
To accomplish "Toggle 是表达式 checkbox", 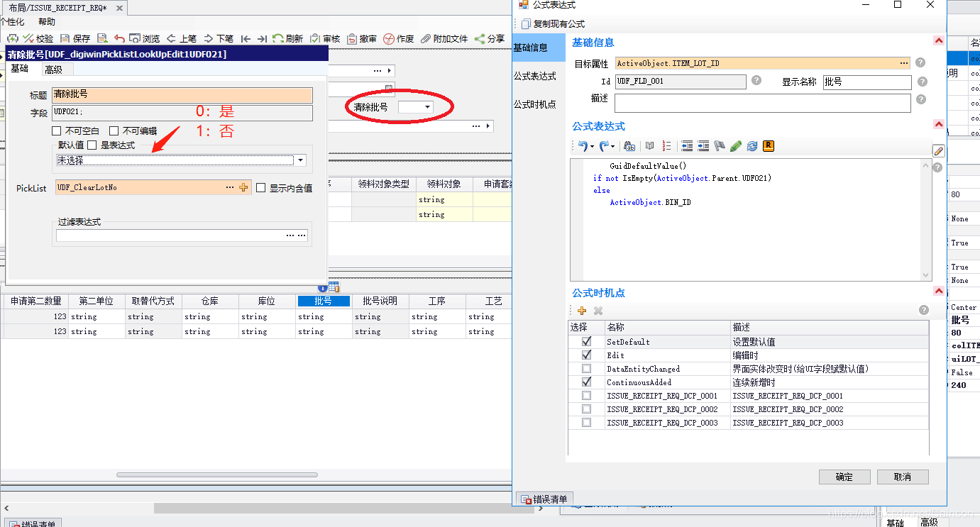I will [92, 145].
